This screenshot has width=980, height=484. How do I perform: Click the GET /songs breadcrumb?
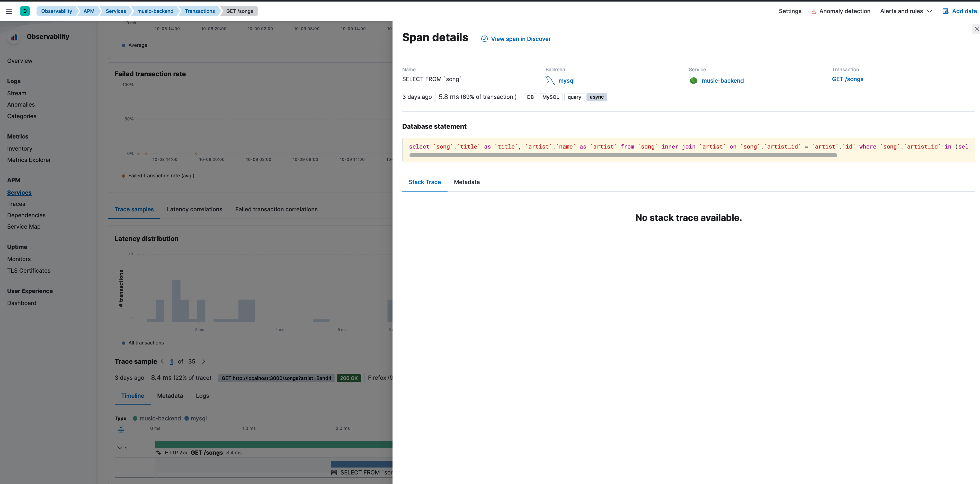[x=240, y=11]
